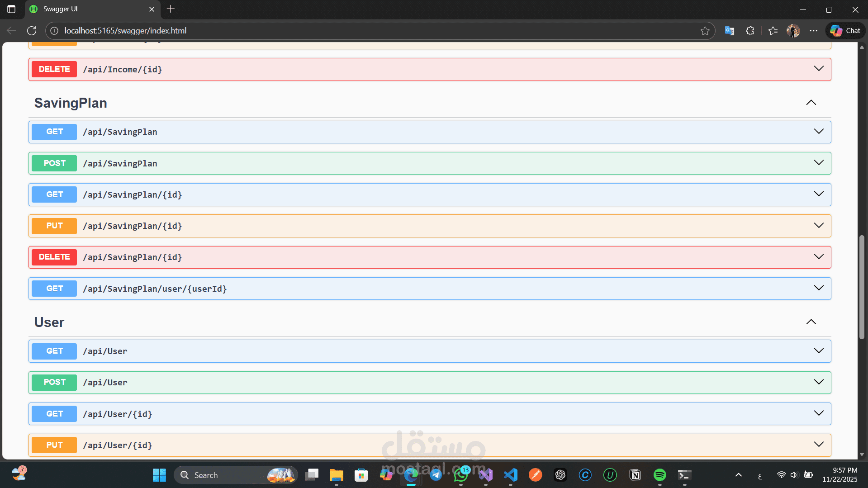The height and width of the screenshot is (488, 868).
Task: Open the browser extensions puzzle icon
Action: click(750, 31)
